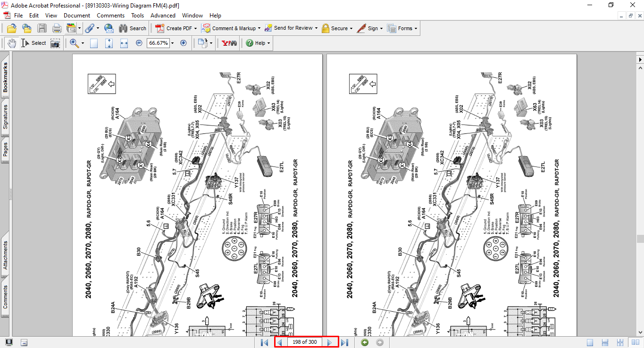
Task: Click the Search button
Action: coord(133,28)
